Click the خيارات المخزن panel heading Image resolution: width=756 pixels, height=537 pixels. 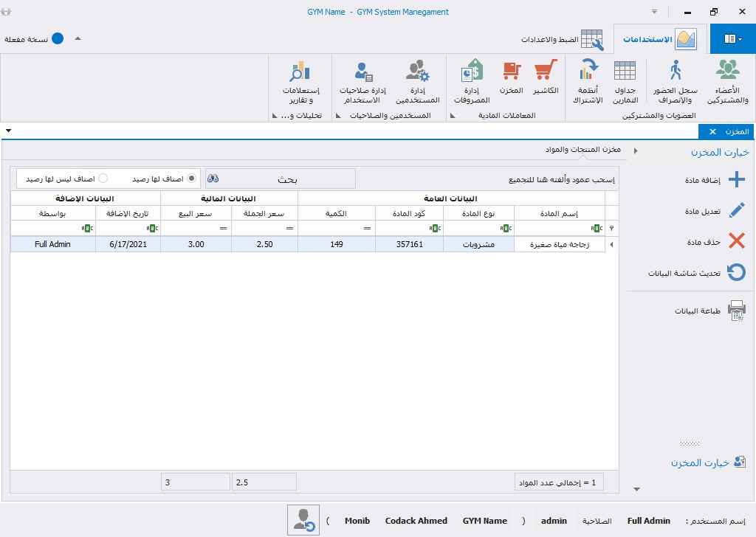pos(720,153)
